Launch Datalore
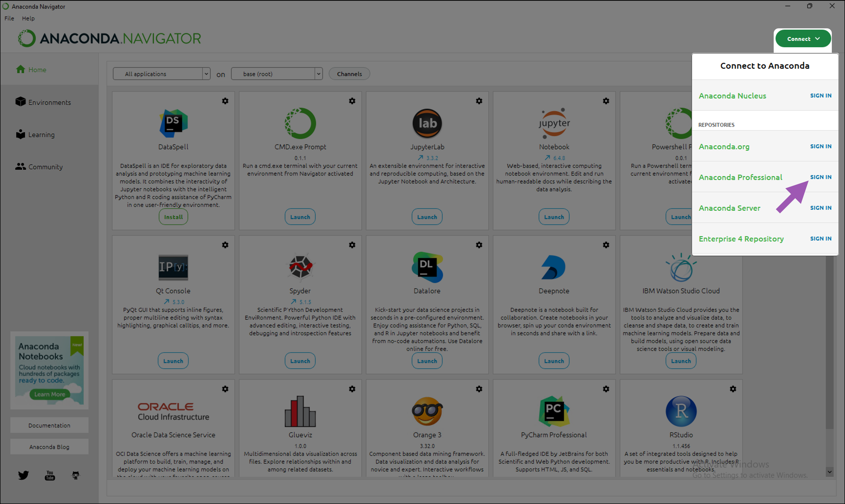The height and width of the screenshot is (504, 845). tap(427, 361)
